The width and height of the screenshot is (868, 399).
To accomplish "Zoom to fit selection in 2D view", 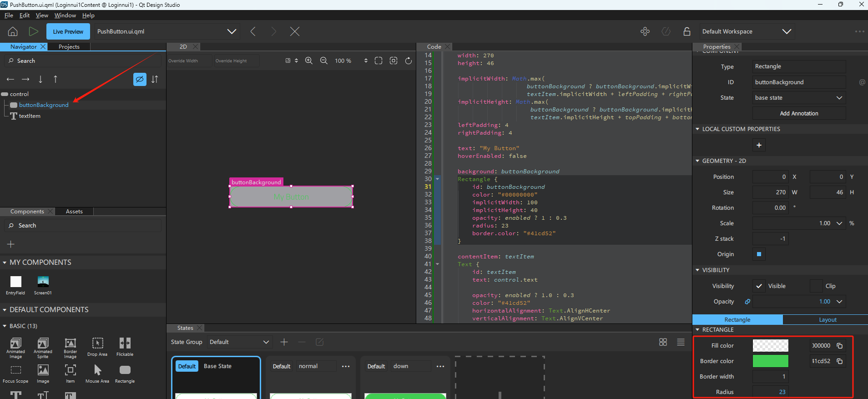I will (394, 61).
